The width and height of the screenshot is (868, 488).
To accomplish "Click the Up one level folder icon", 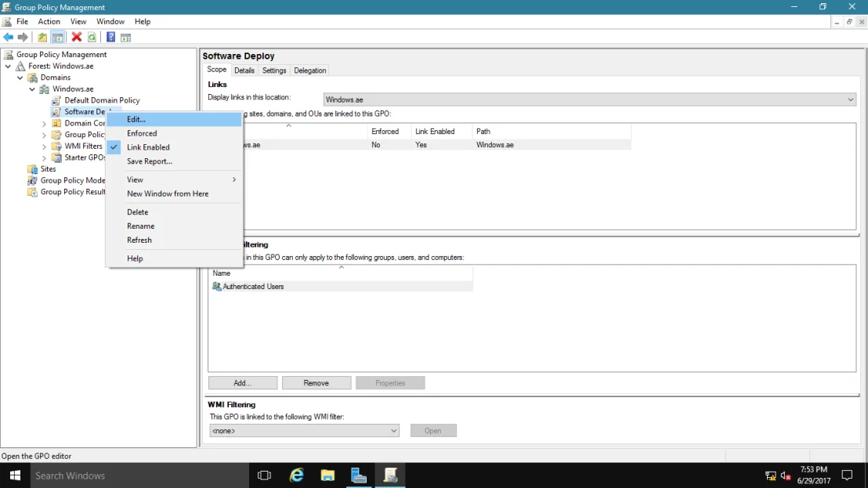I will (x=42, y=37).
